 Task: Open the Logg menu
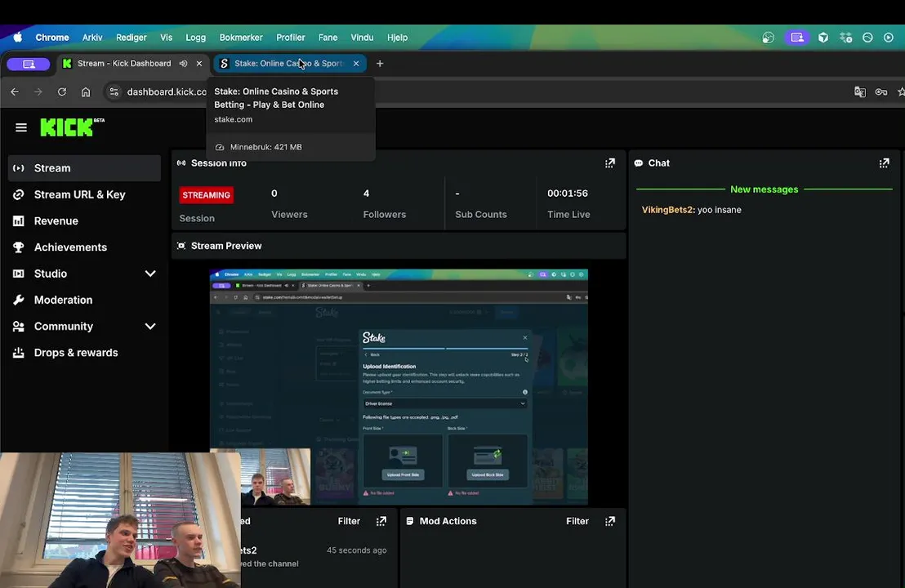196,38
